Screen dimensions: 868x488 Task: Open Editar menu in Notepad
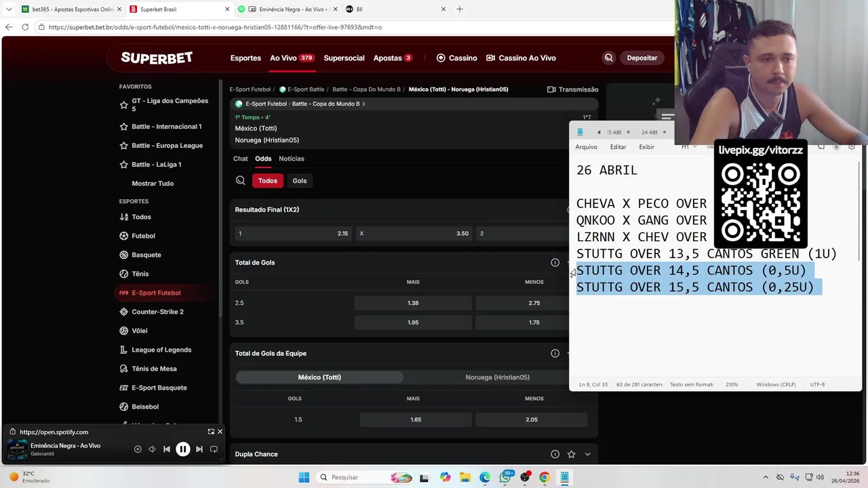(618, 147)
